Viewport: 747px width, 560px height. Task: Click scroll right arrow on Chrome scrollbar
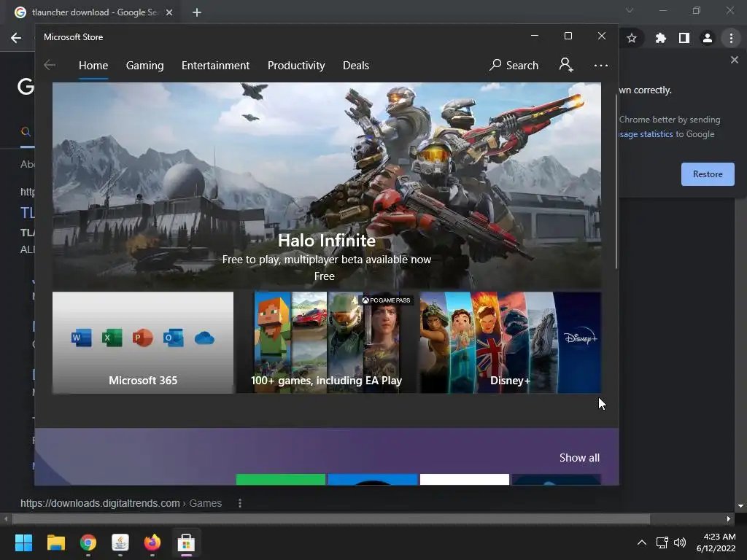click(x=729, y=519)
